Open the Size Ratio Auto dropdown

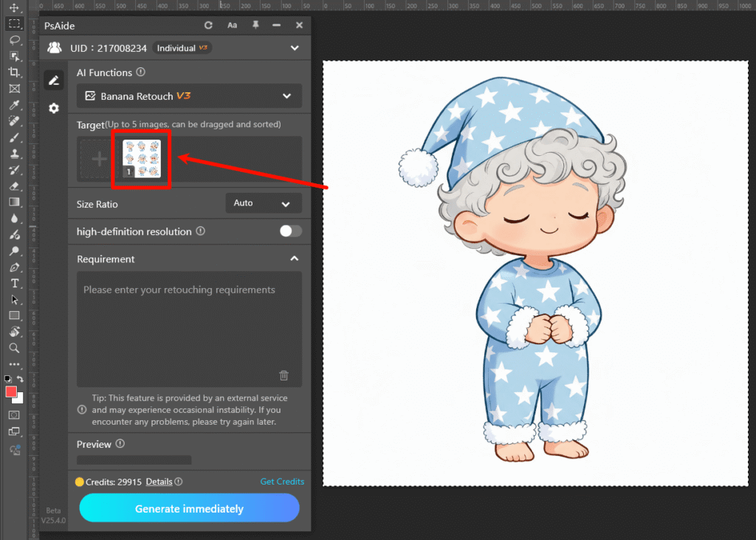tap(264, 202)
